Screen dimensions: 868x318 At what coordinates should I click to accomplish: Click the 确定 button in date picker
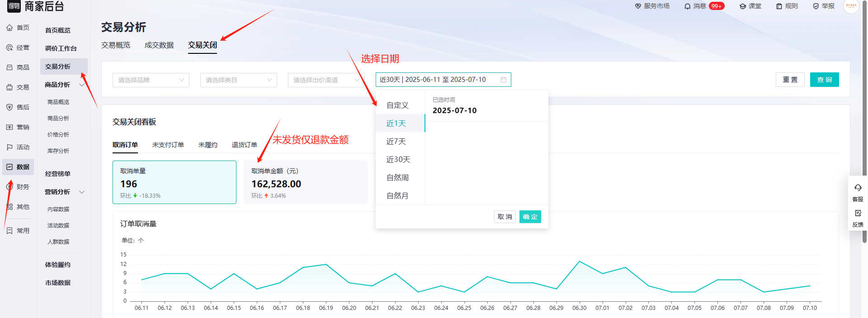[530, 217]
